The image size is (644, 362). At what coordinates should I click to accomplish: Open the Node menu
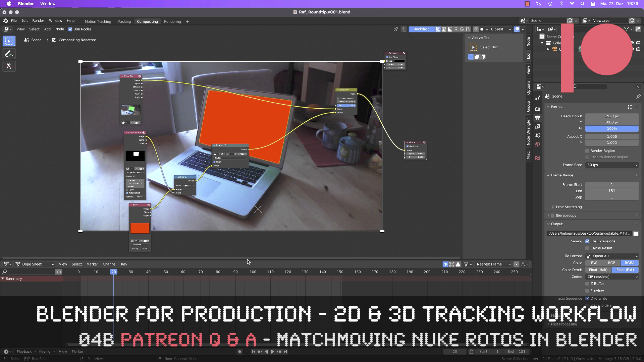(59, 29)
